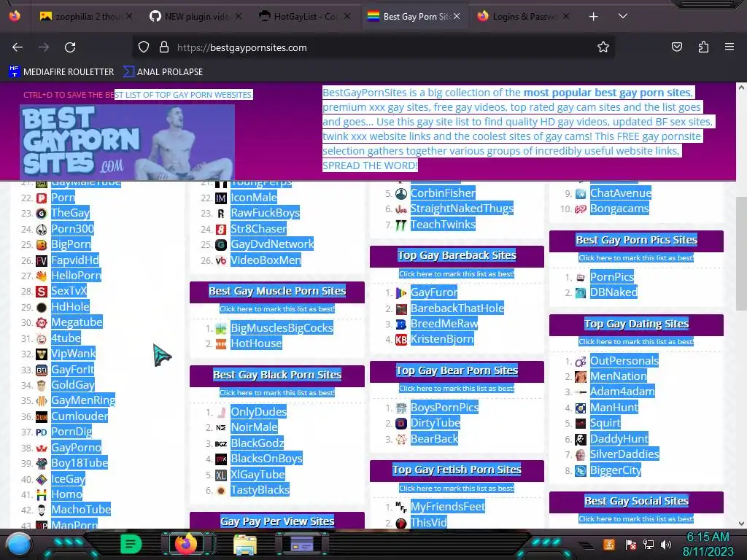Expand the list all tabs chevron
Viewport: 747px width, 560px height.
[x=623, y=16]
